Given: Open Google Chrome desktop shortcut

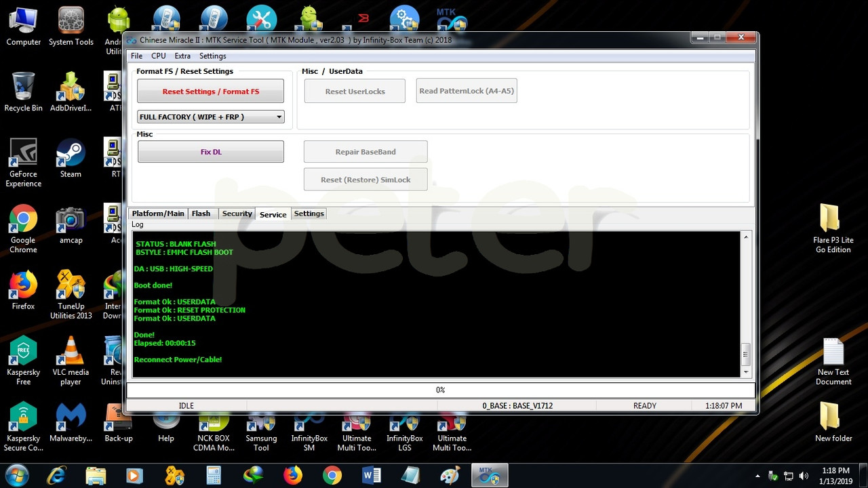Looking at the screenshot, I should [23, 229].
